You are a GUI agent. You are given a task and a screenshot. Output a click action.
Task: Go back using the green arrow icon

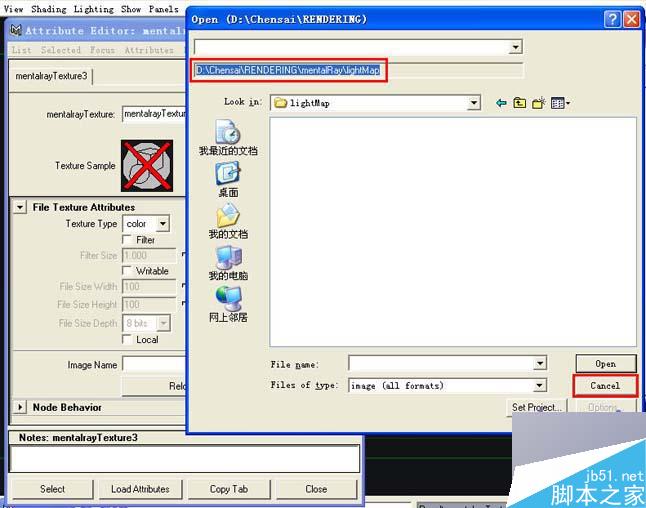[501, 103]
